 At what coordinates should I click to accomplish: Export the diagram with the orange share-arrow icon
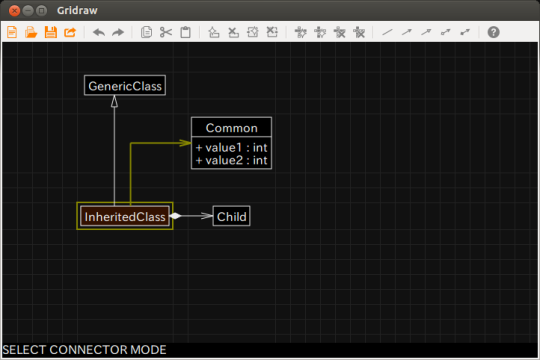70,32
